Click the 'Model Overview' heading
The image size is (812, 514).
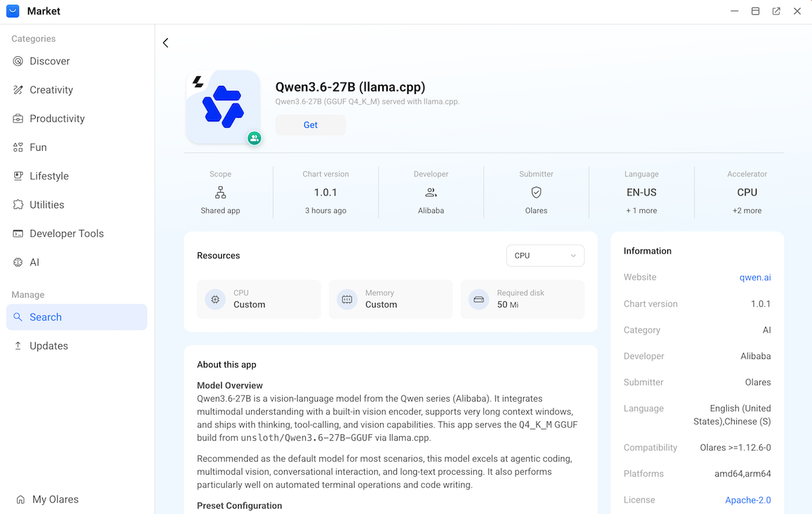230,385
